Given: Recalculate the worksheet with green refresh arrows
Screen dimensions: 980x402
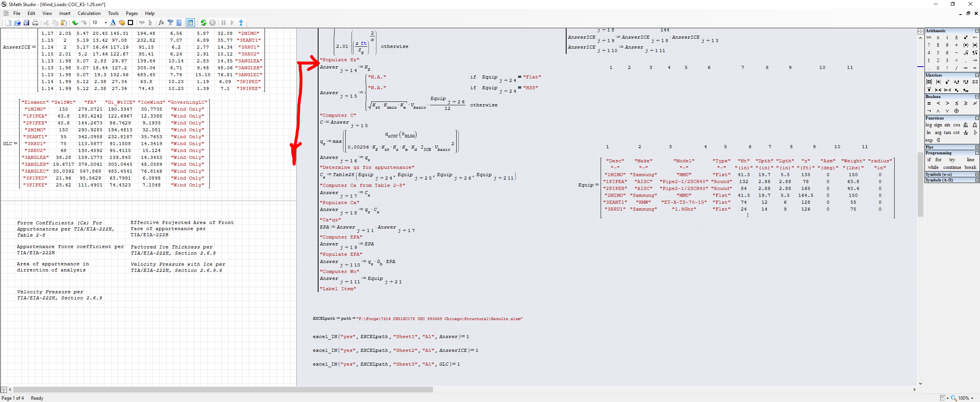Looking at the screenshot, I should click(204, 23).
